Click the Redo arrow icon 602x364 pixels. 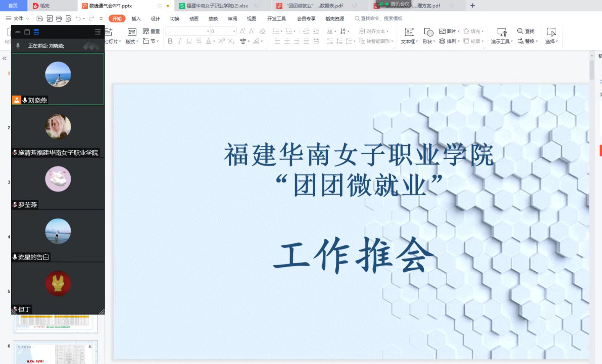coord(92,18)
